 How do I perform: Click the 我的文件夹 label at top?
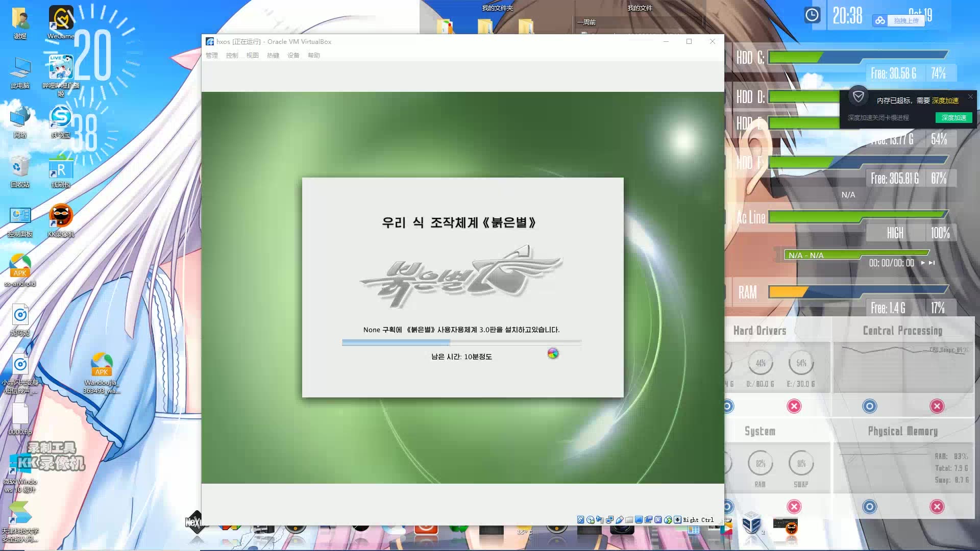pyautogui.click(x=498, y=8)
